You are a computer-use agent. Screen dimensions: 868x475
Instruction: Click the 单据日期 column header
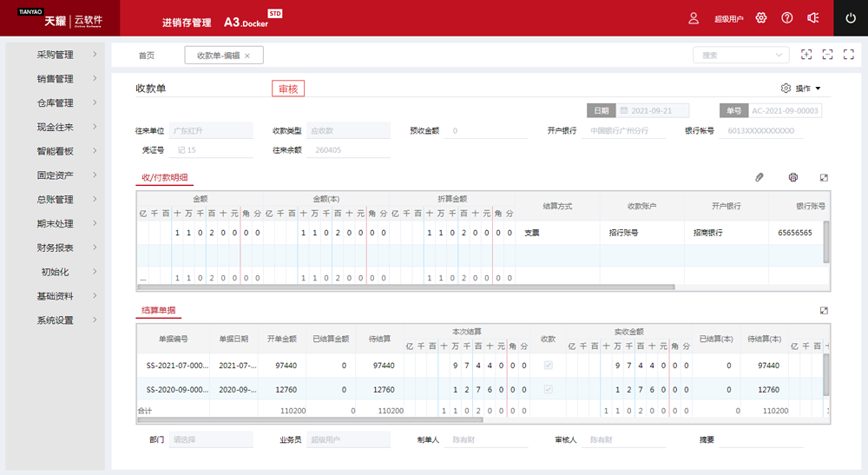coord(233,339)
